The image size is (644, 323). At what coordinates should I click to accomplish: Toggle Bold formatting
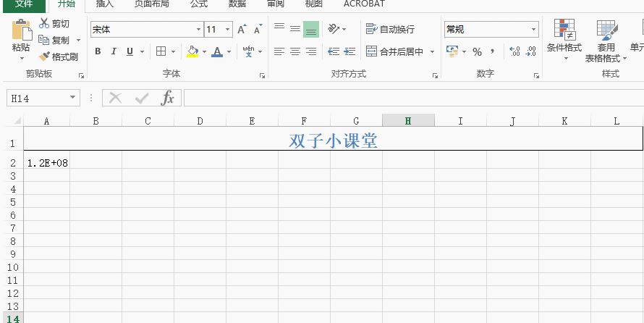97,51
